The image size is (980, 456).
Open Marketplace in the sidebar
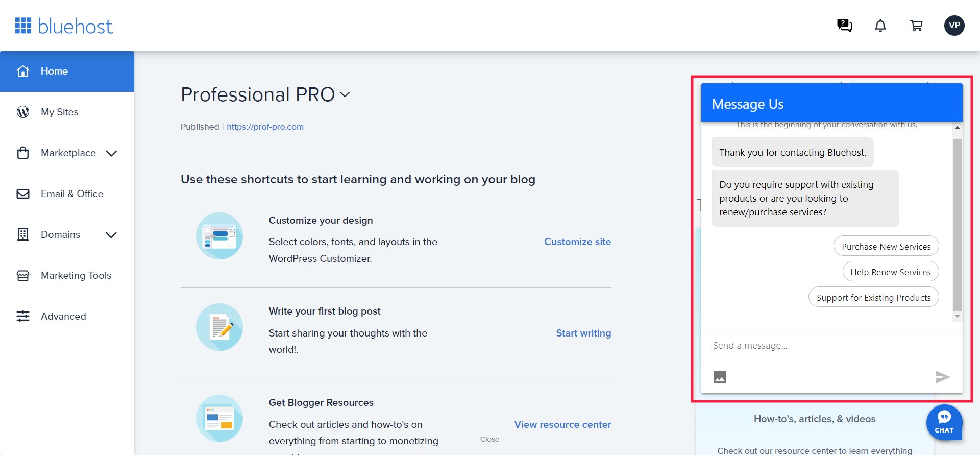(x=67, y=153)
